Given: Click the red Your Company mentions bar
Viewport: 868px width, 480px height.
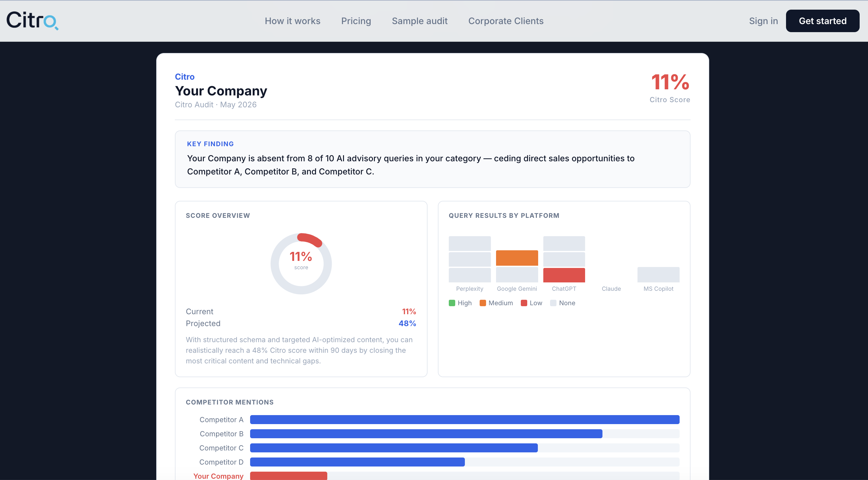Looking at the screenshot, I should pos(288,476).
